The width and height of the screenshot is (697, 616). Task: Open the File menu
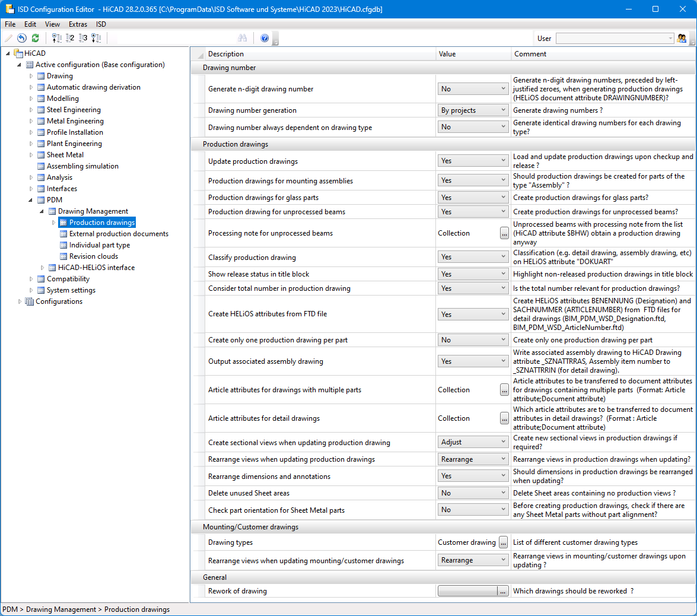click(x=10, y=24)
